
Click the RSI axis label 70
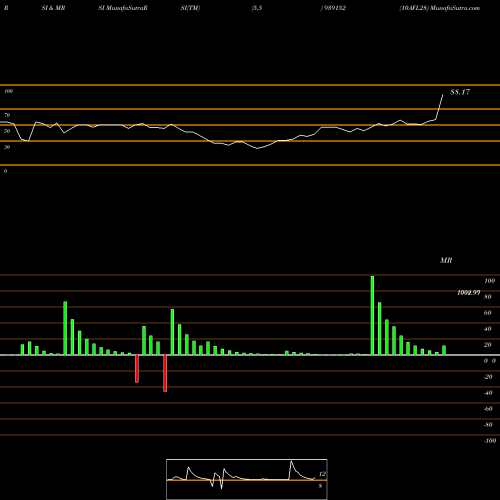click(x=7, y=115)
